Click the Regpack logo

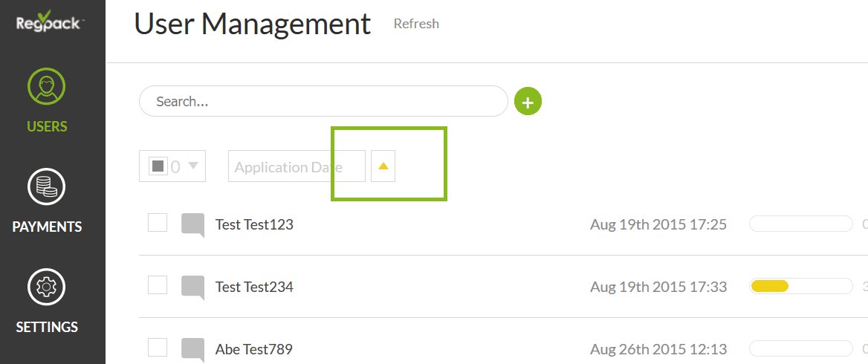[x=50, y=22]
